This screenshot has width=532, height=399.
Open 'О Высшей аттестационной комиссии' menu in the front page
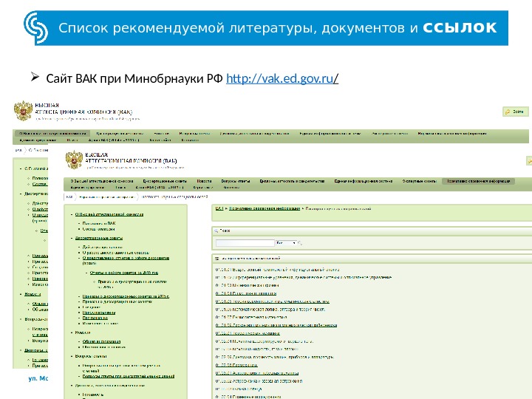click(102, 181)
